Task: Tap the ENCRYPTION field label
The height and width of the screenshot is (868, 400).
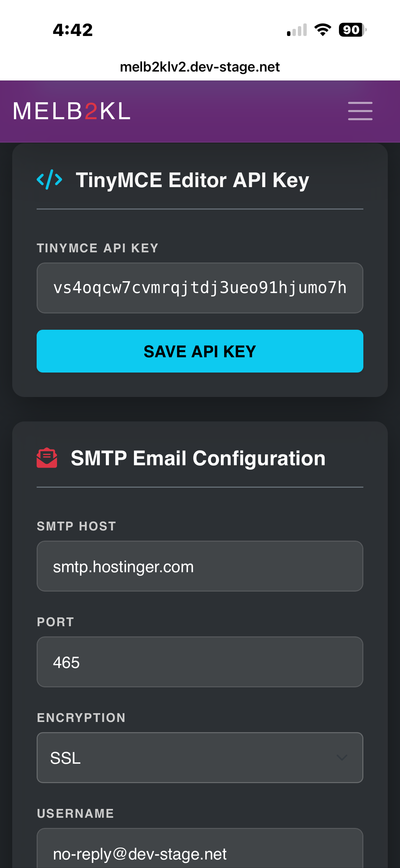Action: pyautogui.click(x=81, y=718)
